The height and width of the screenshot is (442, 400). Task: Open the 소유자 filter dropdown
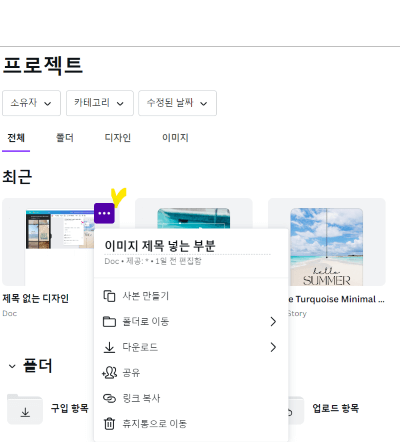point(31,103)
